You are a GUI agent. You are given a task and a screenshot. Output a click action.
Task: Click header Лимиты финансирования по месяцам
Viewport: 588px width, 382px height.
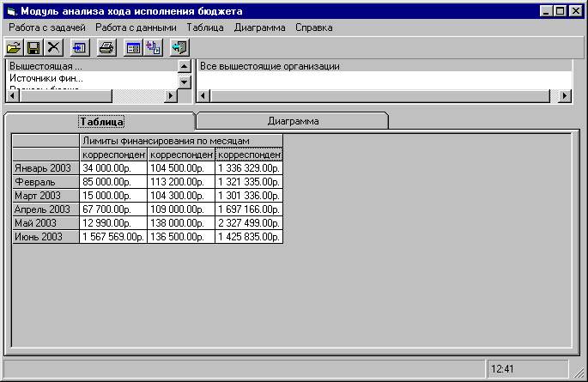pyautogui.click(x=181, y=141)
